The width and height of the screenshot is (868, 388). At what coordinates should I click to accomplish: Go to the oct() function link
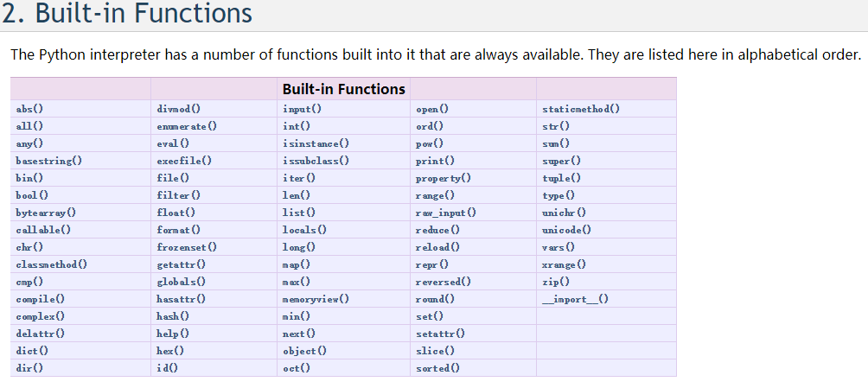click(x=297, y=368)
